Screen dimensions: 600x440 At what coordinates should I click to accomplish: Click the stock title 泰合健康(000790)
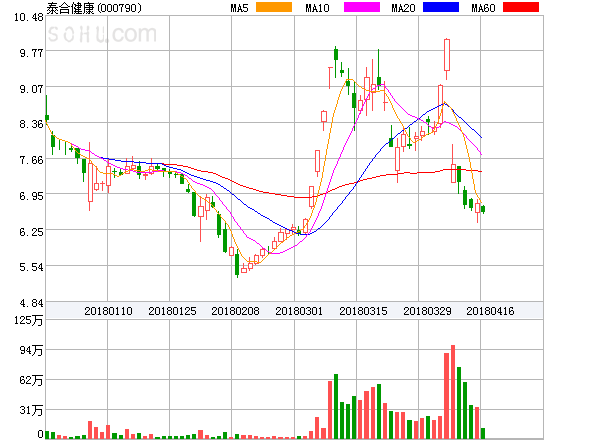click(x=94, y=8)
